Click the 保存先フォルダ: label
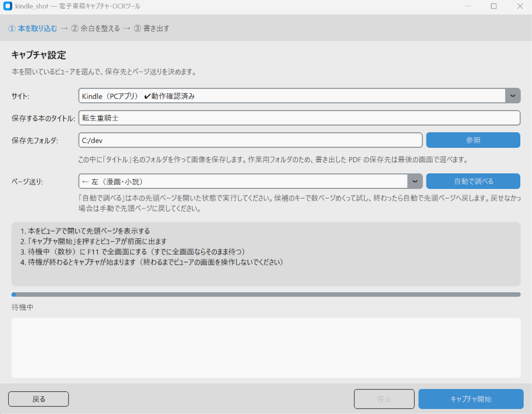Viewport: 532px width, 414px height. click(35, 141)
